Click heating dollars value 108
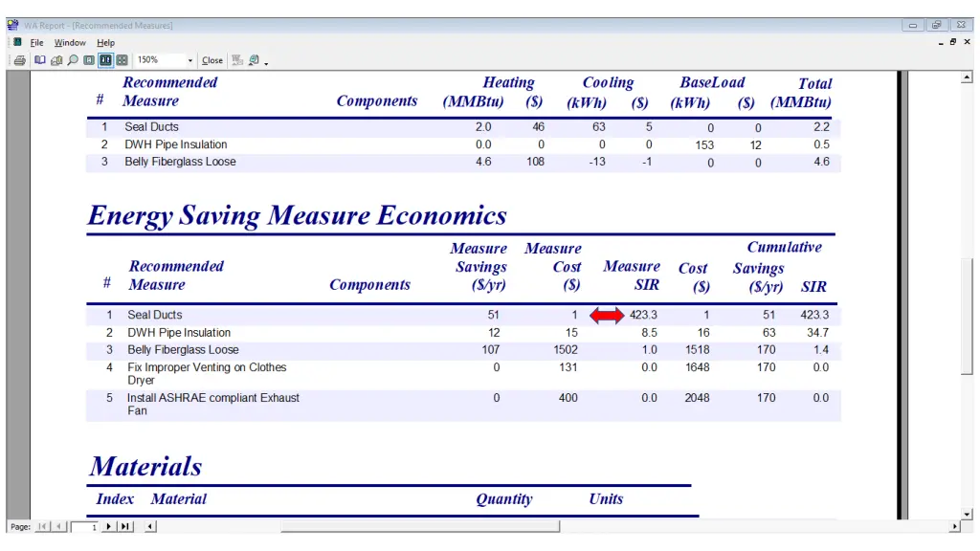 click(x=535, y=162)
